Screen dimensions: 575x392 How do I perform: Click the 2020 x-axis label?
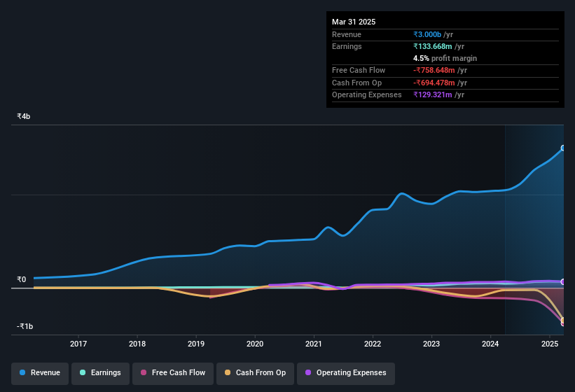pyautogui.click(x=255, y=344)
